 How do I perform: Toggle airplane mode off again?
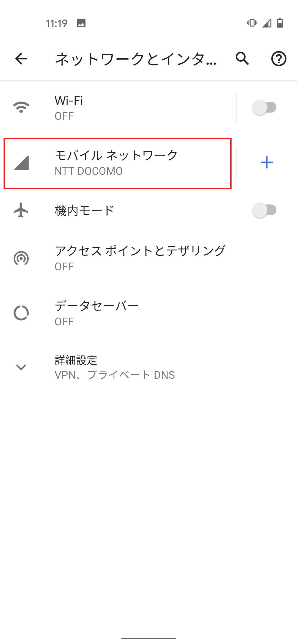[x=265, y=210]
